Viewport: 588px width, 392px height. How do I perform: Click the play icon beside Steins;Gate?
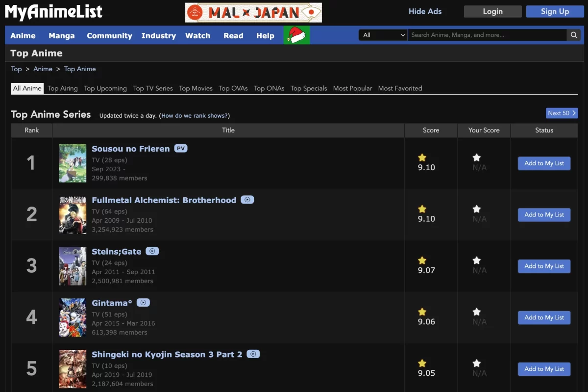[x=152, y=251]
